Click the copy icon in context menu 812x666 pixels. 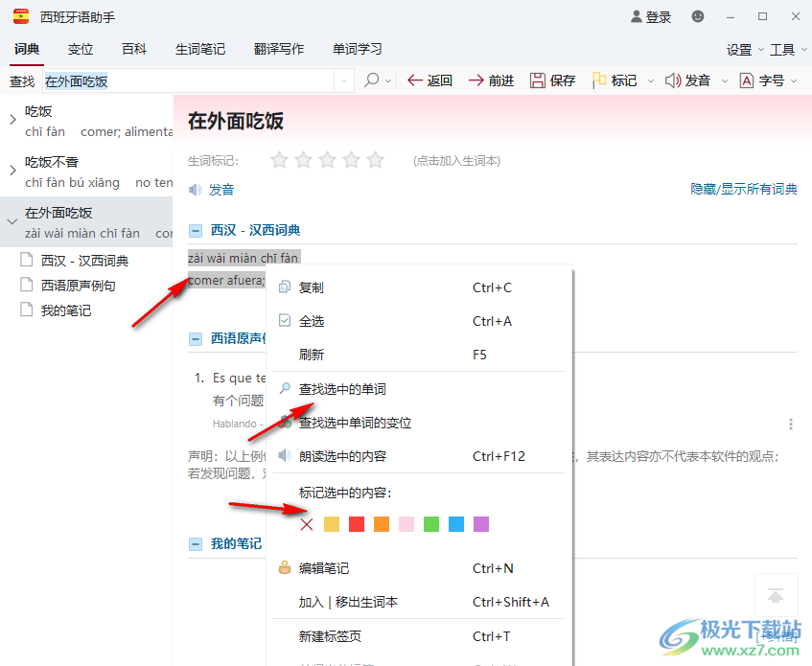click(285, 287)
